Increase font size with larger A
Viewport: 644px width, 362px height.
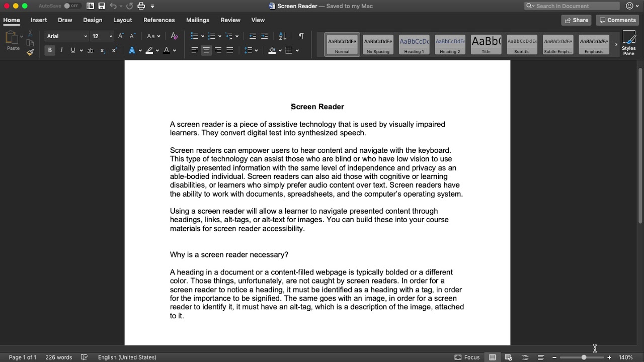click(121, 36)
